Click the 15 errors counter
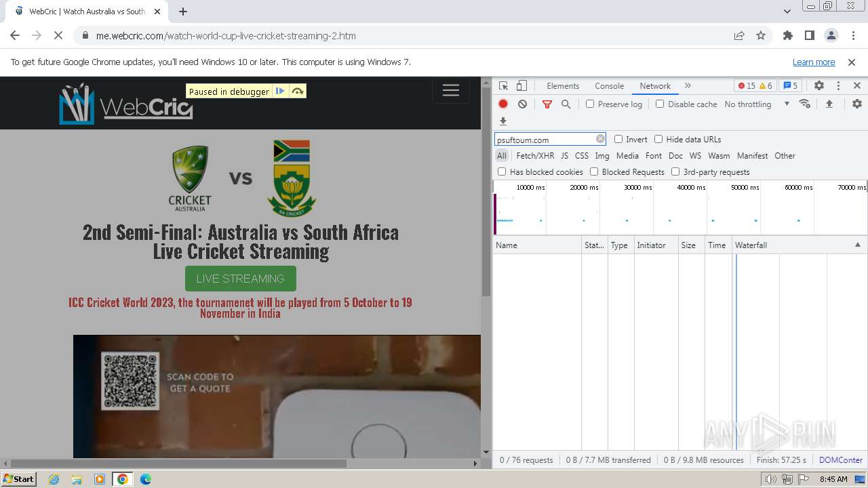Screen dimensions: 868x488 746,85
